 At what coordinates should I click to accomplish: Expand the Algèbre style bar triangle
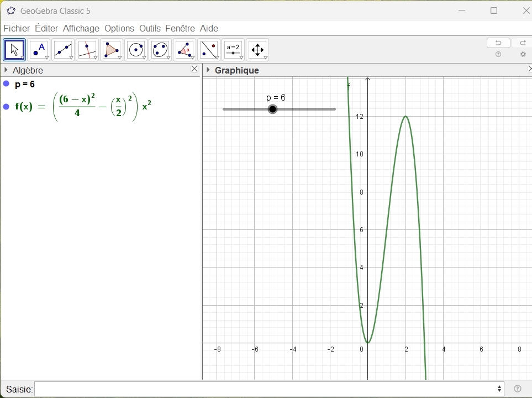tap(6, 70)
